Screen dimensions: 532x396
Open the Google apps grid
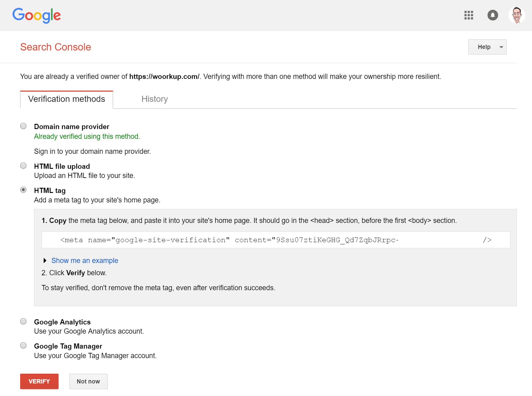[468, 15]
